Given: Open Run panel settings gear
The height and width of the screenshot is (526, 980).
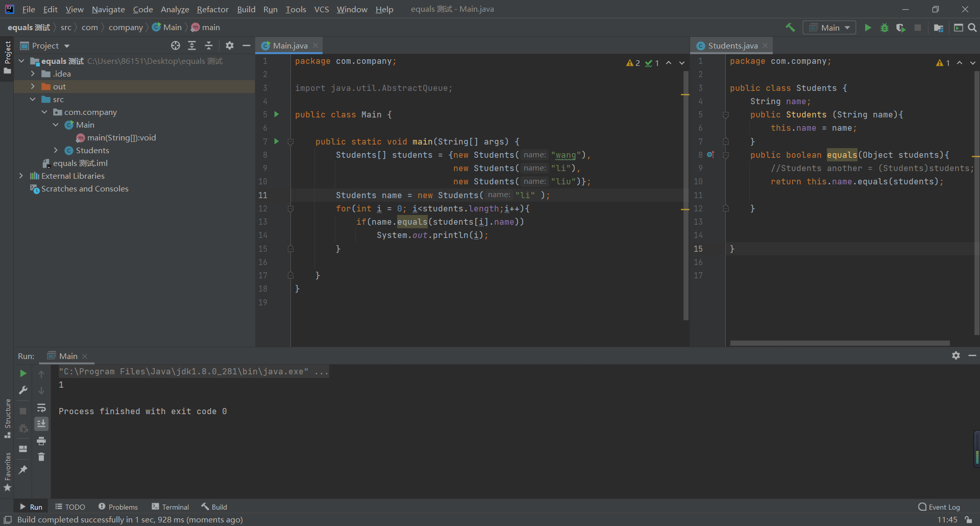Looking at the screenshot, I should (x=956, y=355).
